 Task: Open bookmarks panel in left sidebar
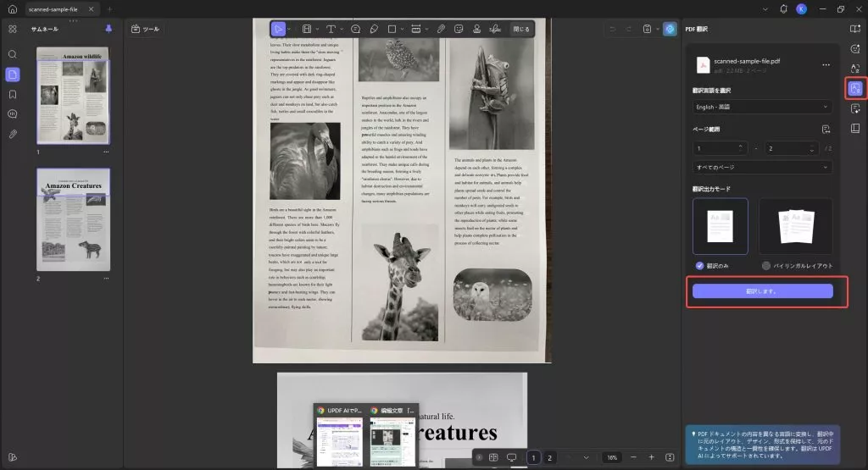tap(12, 94)
